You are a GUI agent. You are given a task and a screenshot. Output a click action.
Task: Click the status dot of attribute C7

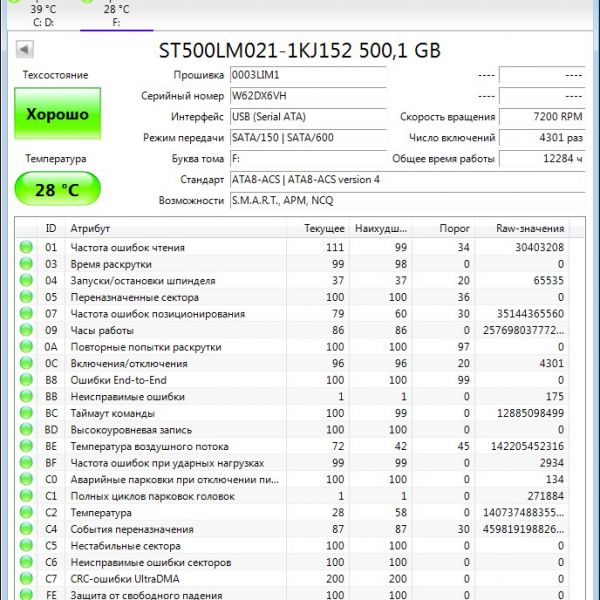(26, 579)
